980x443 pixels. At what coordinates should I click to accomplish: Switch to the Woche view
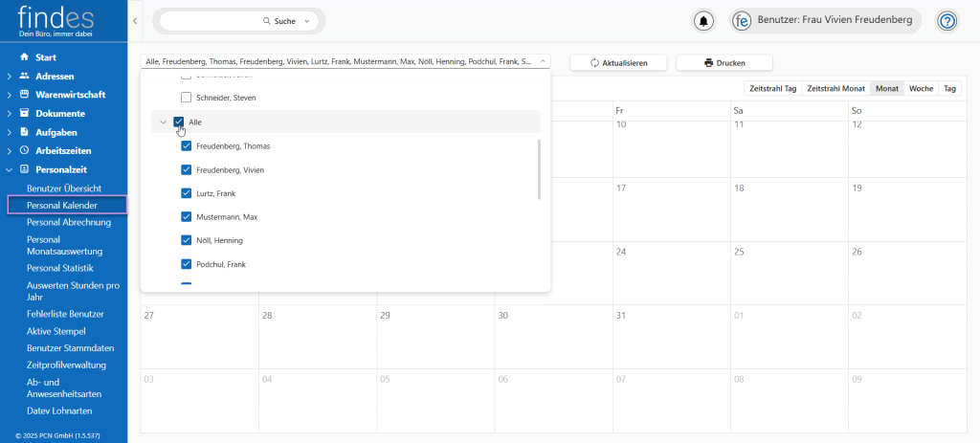(x=921, y=88)
